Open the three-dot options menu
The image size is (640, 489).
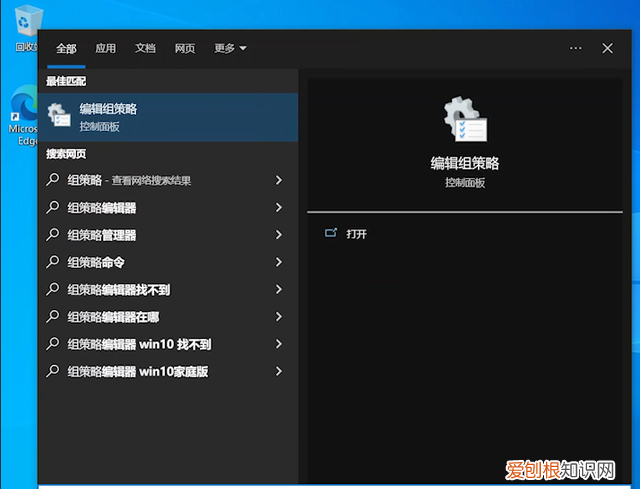(576, 48)
